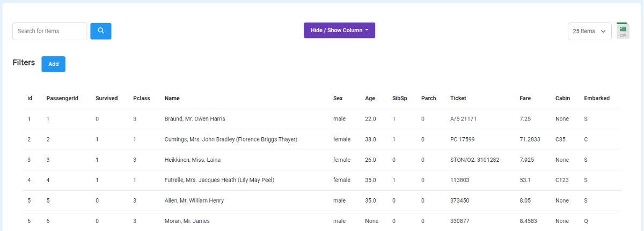Sort by the Embarked column header
The width and height of the screenshot is (644, 231).
click(597, 98)
